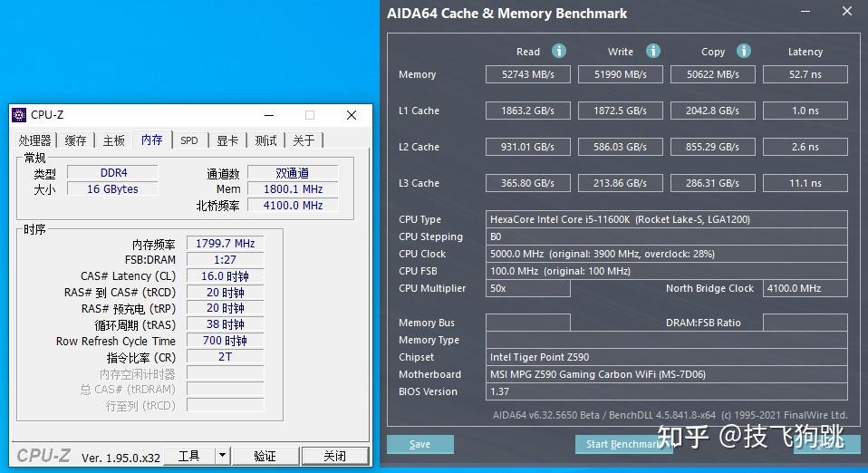Click the 北桥频率 value 4100.0 MHz in CPU-Z

293,205
